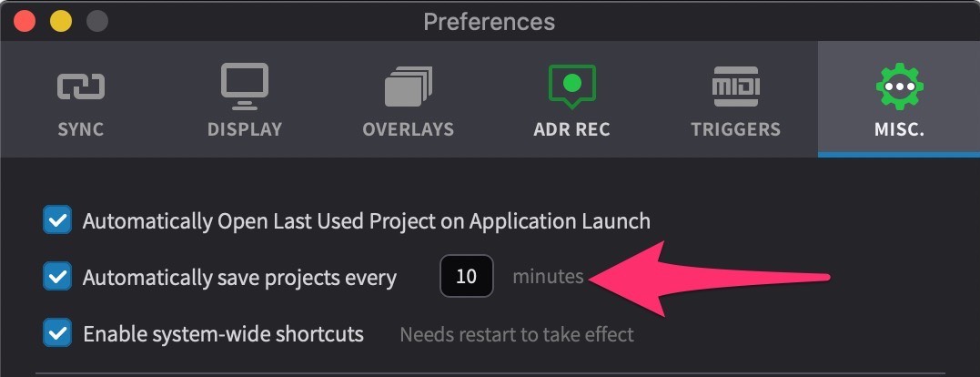Go to the OVERLAYS tab label
Screen dimensions: 980x377
(x=409, y=129)
